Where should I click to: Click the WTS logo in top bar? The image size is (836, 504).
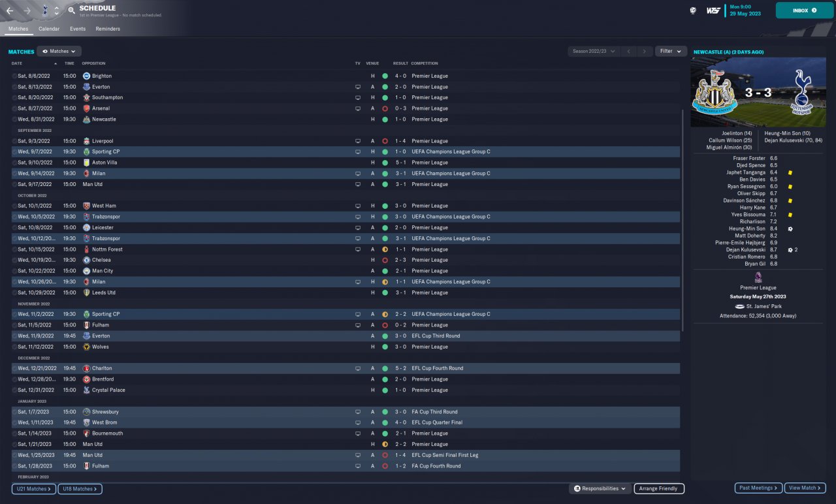(713, 10)
